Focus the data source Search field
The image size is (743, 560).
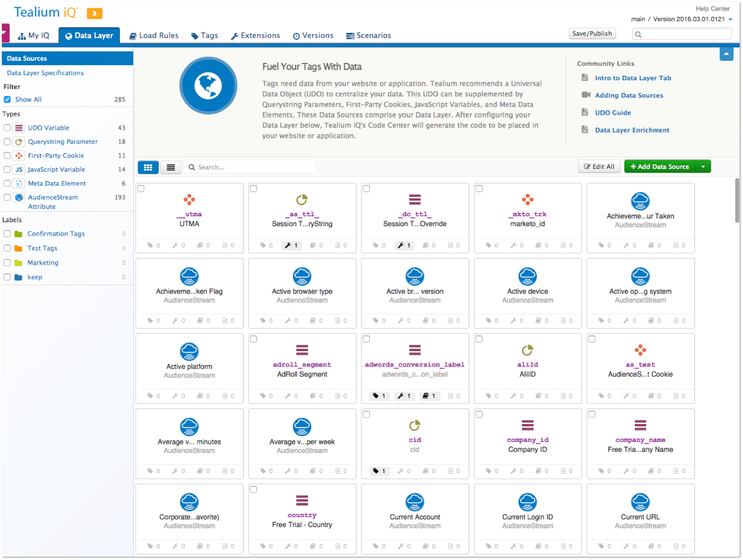coord(251,167)
